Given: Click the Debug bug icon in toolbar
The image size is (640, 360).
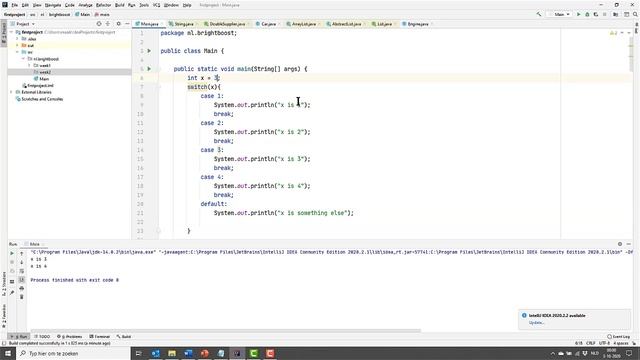Looking at the screenshot, I should 587,14.
